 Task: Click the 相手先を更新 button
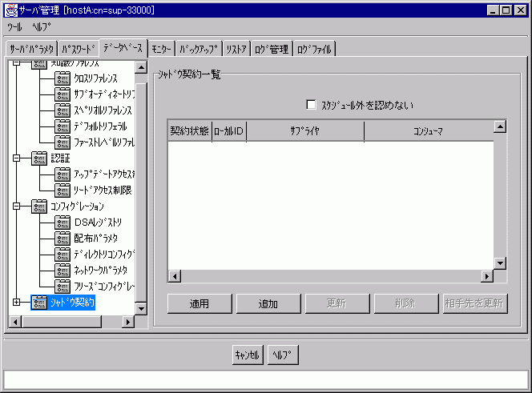click(474, 303)
